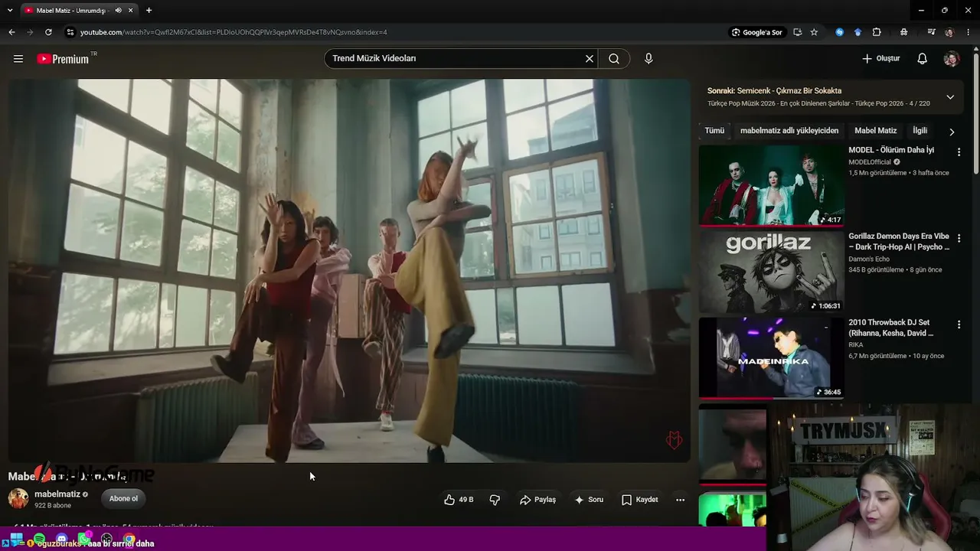Play the Gorillaz Demon Days thumbnail

(x=771, y=272)
